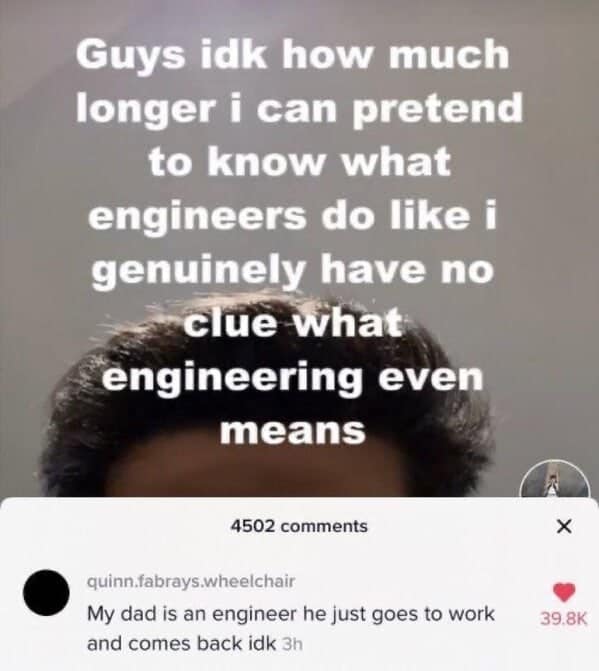The image size is (599, 671).
Task: Close the comments panel with the X
Action: (565, 526)
